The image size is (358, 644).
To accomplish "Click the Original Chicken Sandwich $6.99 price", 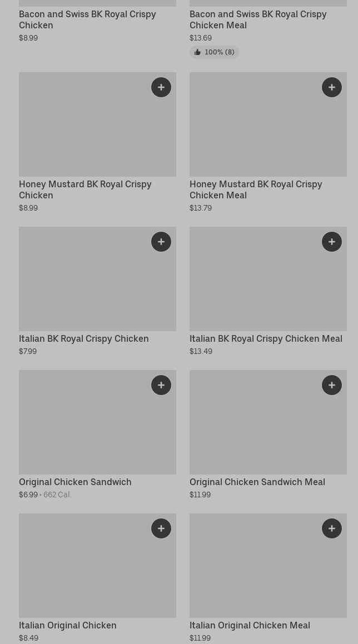I will [28, 495].
